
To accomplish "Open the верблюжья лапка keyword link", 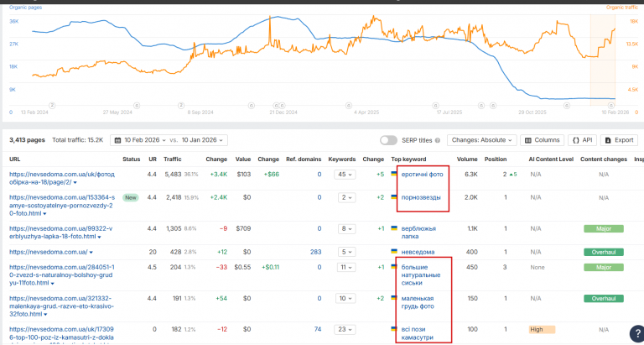I will 418,233.
